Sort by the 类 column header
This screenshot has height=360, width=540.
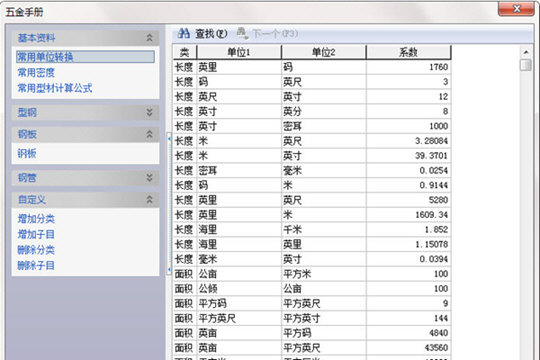point(185,52)
